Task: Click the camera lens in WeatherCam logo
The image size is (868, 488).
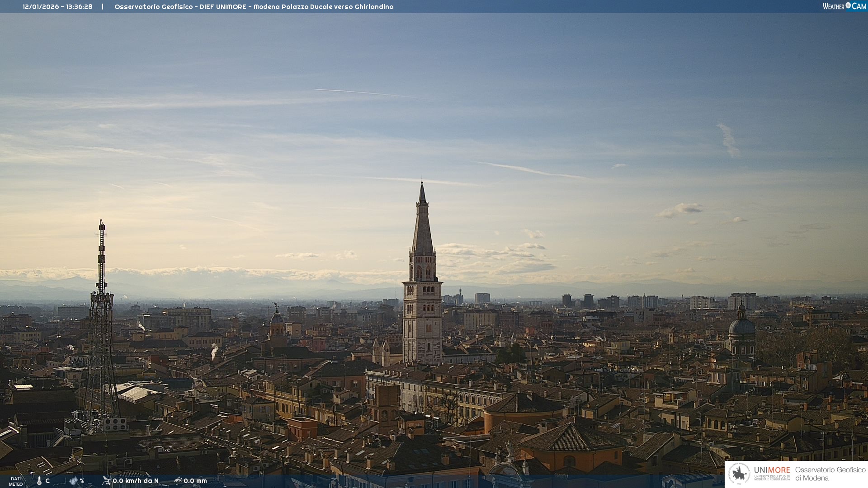Action: 848,5
